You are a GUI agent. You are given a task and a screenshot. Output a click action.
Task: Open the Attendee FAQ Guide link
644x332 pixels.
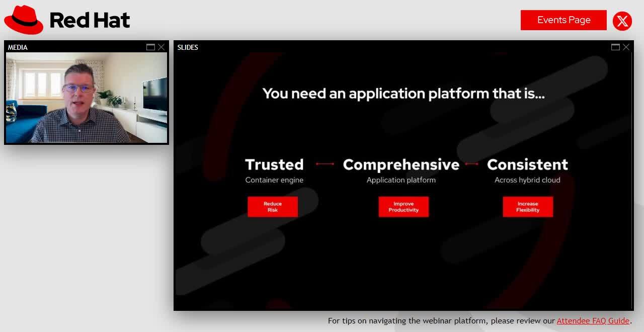click(x=593, y=320)
